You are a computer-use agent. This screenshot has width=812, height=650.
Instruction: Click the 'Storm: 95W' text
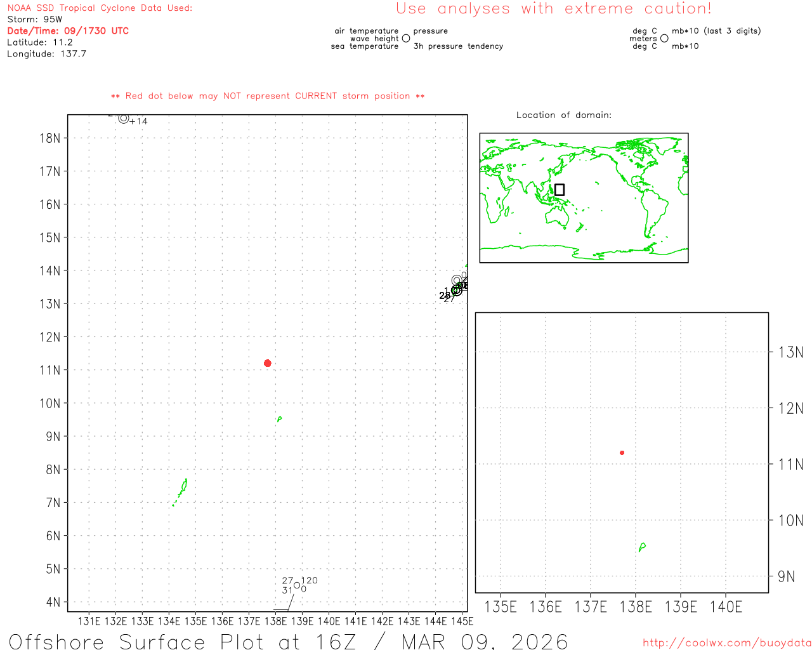35,20
